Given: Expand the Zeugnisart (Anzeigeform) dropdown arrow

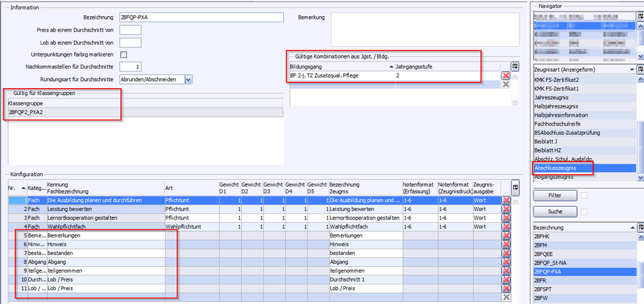Looking at the screenshot, I should [x=632, y=70].
